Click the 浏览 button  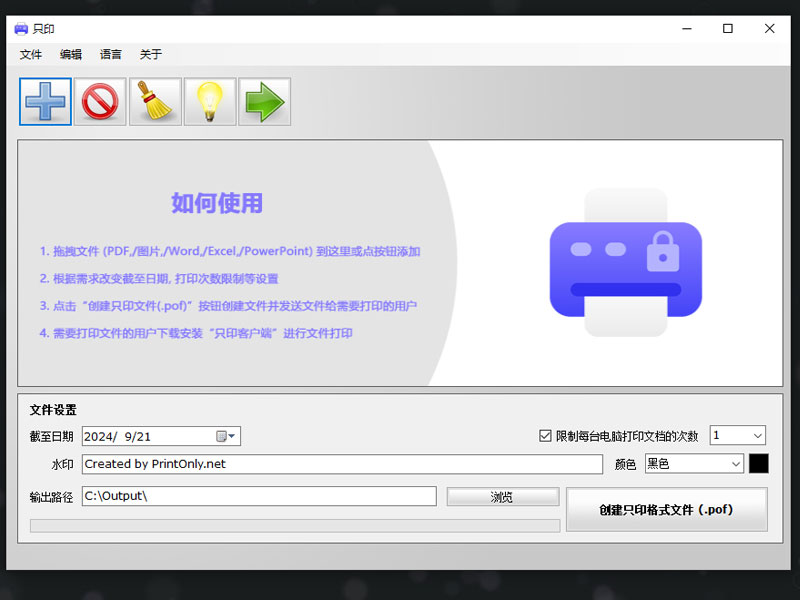tap(502, 496)
